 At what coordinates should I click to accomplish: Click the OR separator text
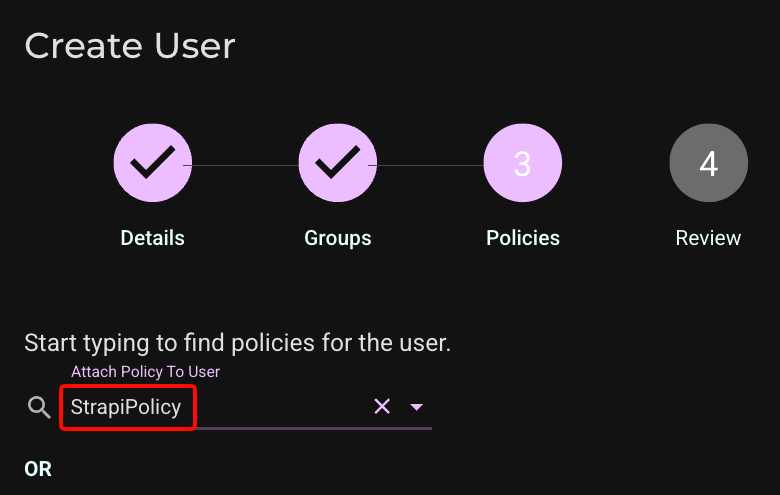pyautogui.click(x=38, y=469)
